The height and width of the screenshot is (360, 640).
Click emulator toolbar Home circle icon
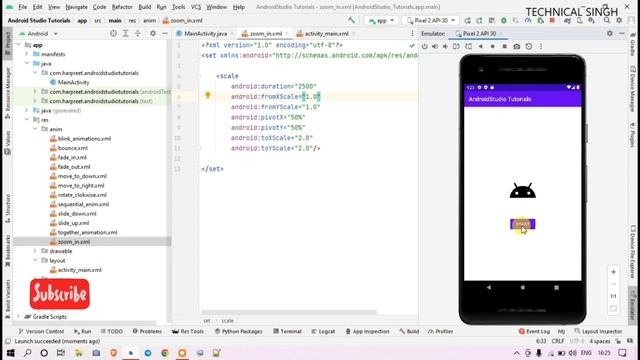(x=492, y=47)
